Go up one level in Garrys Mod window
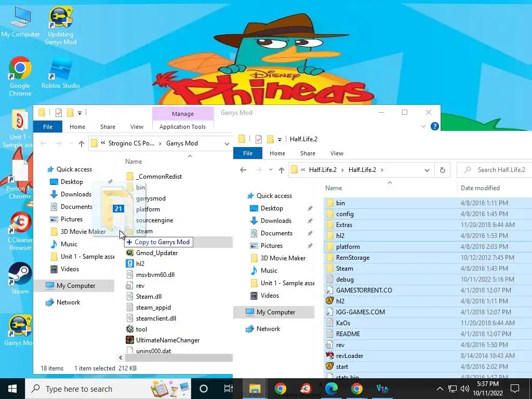The image size is (532, 399). pyautogui.click(x=82, y=143)
